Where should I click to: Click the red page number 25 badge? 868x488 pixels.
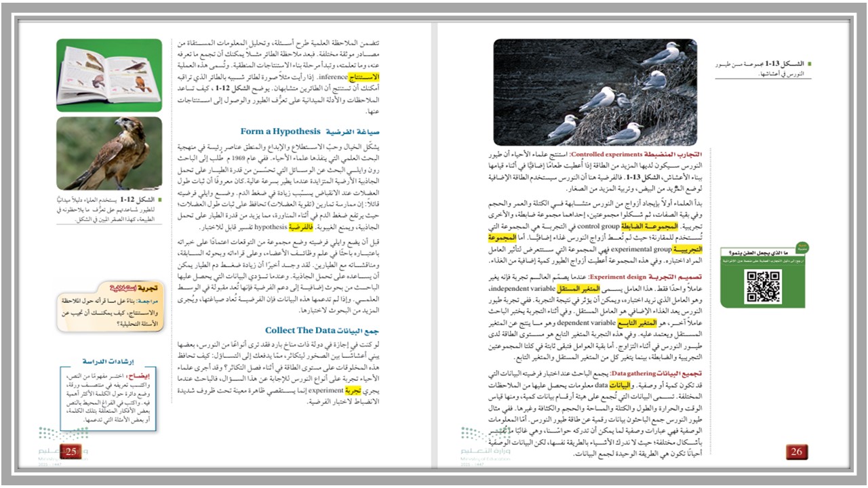click(x=71, y=452)
